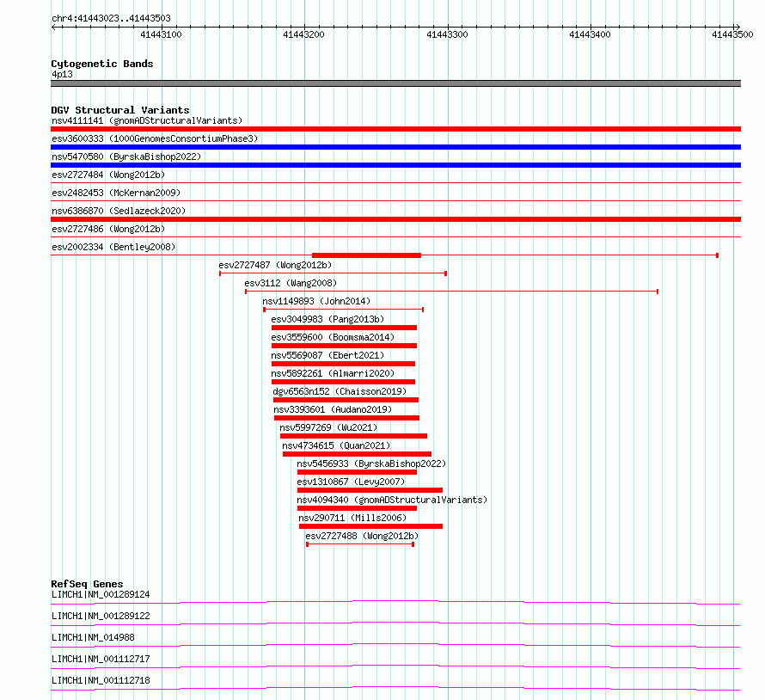Open variant nsv5456933 (ByrskaBishop2022)

[x=372, y=464]
